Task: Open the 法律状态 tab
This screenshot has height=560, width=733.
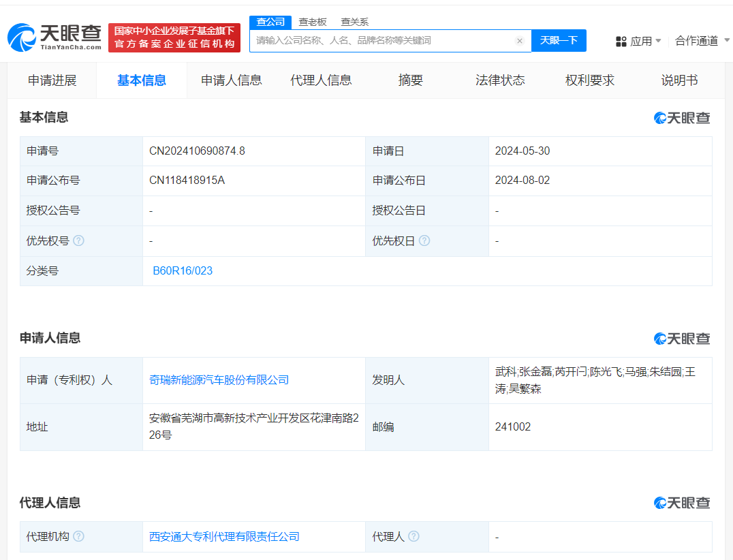Action: [x=501, y=80]
